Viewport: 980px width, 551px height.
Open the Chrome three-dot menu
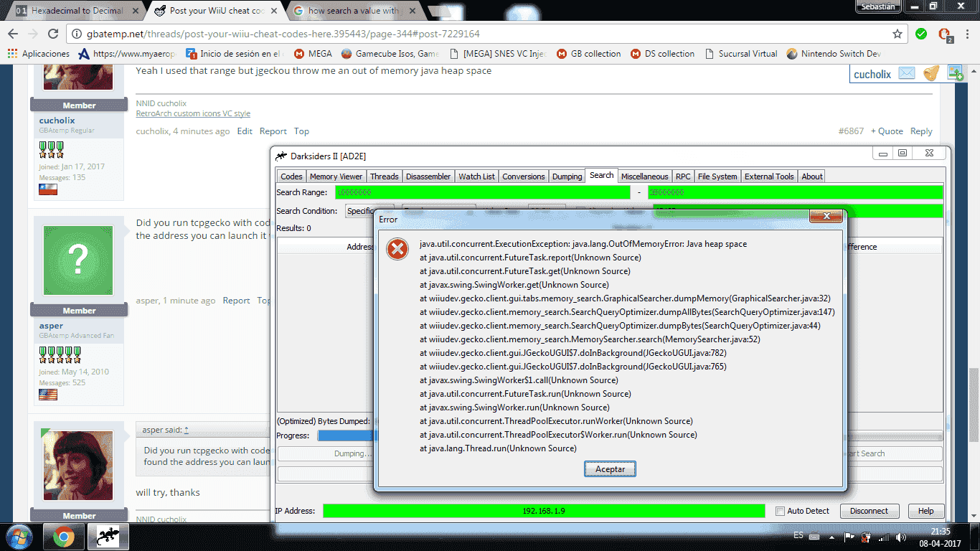[967, 34]
